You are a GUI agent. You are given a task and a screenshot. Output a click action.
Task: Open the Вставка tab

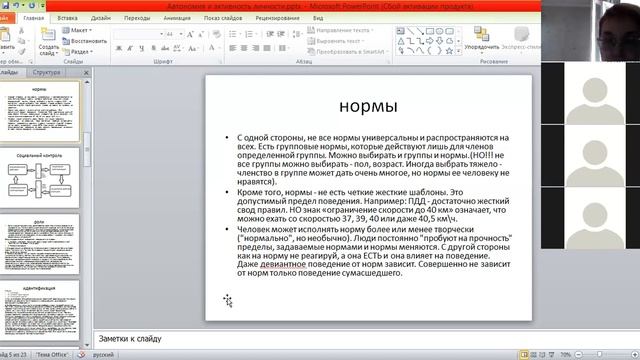67,18
